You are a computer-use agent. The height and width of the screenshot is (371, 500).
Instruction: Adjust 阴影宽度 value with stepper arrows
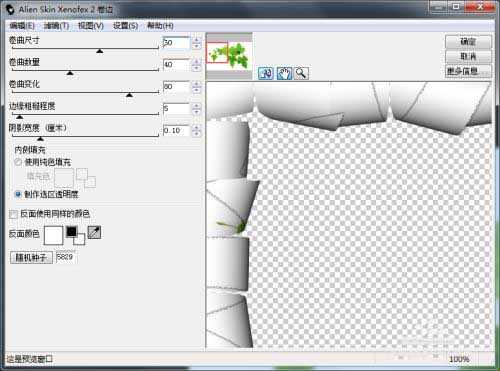pyautogui.click(x=196, y=130)
